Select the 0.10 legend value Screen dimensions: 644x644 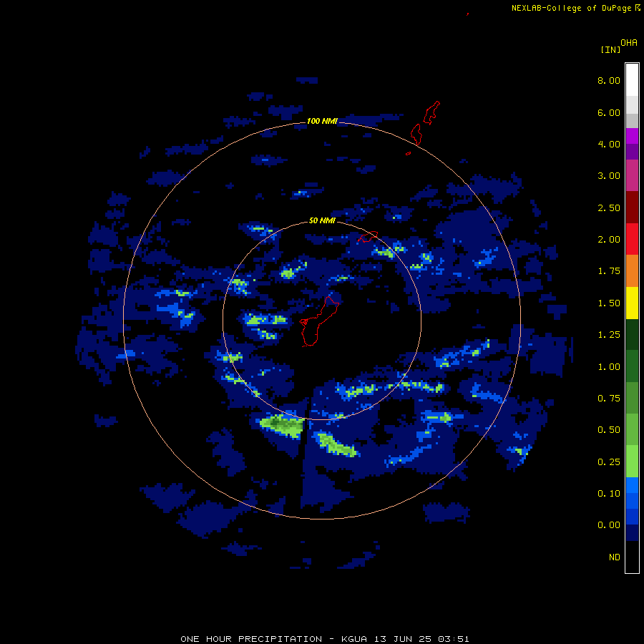(x=609, y=494)
